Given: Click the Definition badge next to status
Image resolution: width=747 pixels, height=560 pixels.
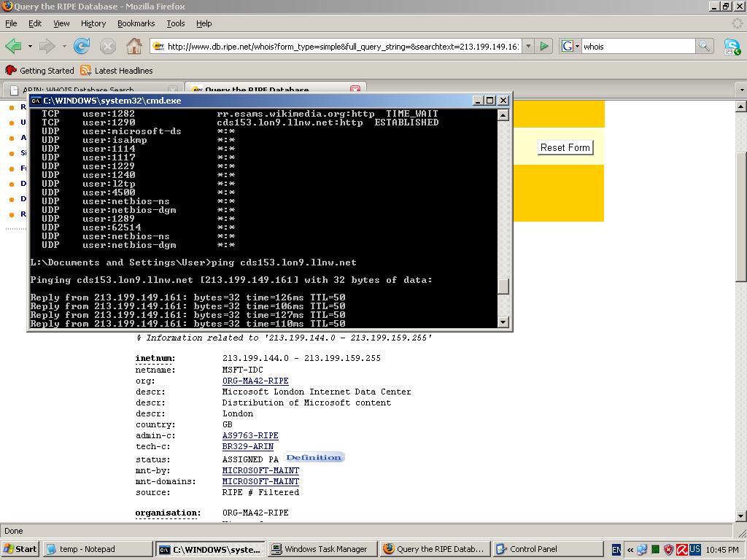Looking at the screenshot, I should tap(314, 458).
